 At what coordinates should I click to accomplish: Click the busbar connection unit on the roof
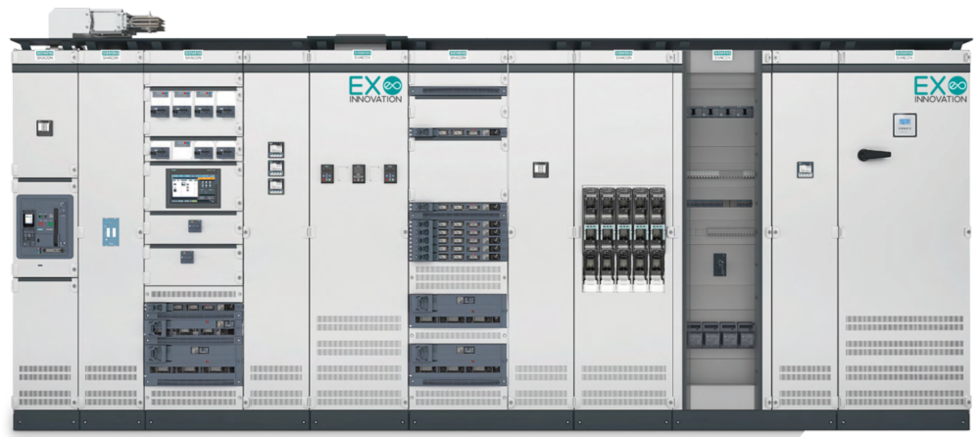point(106,23)
